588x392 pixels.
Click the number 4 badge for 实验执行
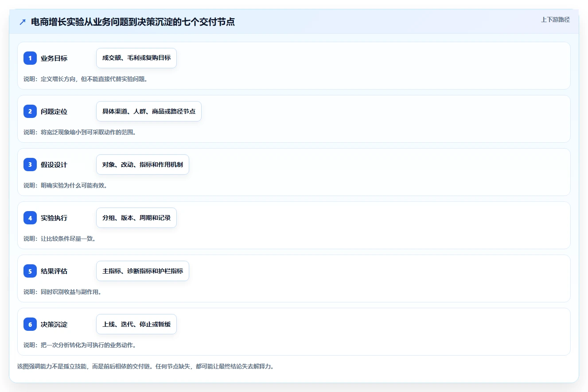pyautogui.click(x=30, y=218)
